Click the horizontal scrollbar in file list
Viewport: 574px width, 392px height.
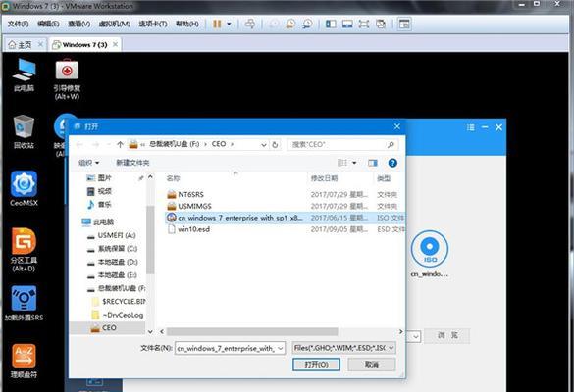pyautogui.click(x=252, y=331)
